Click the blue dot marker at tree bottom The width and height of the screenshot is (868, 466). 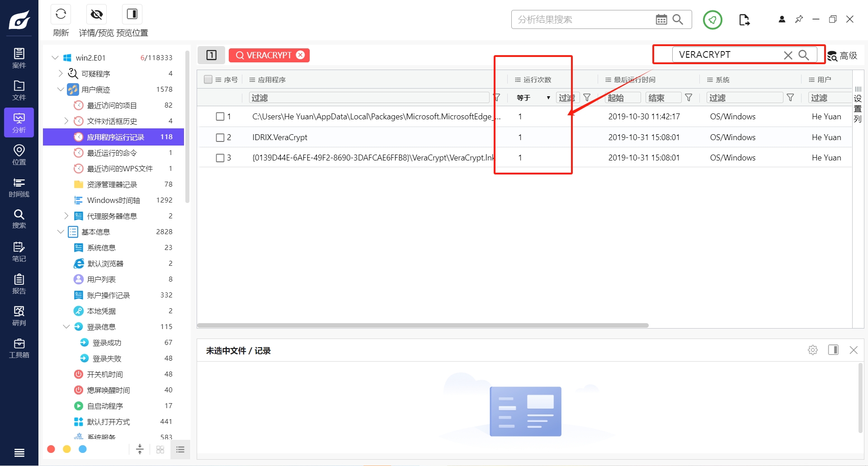point(83,449)
